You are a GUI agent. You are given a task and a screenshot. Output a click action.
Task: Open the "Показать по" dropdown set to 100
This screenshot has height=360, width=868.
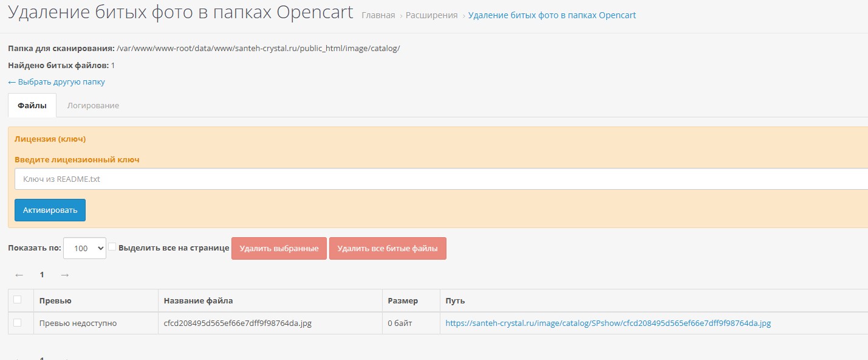(84, 248)
